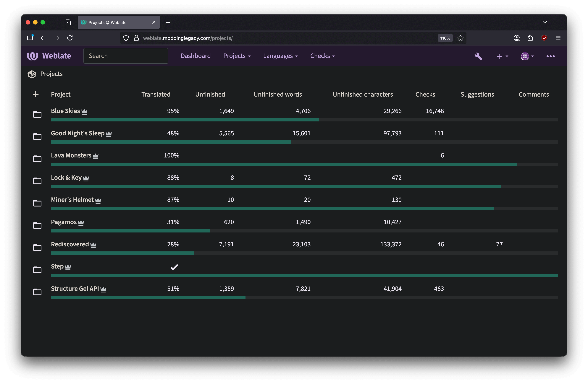The height and width of the screenshot is (384, 588).
Task: Click the Weblate logo icon
Action: coord(32,56)
